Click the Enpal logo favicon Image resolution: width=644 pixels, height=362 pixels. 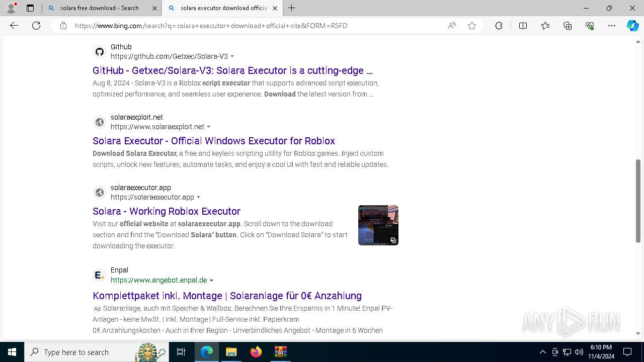[x=100, y=275]
